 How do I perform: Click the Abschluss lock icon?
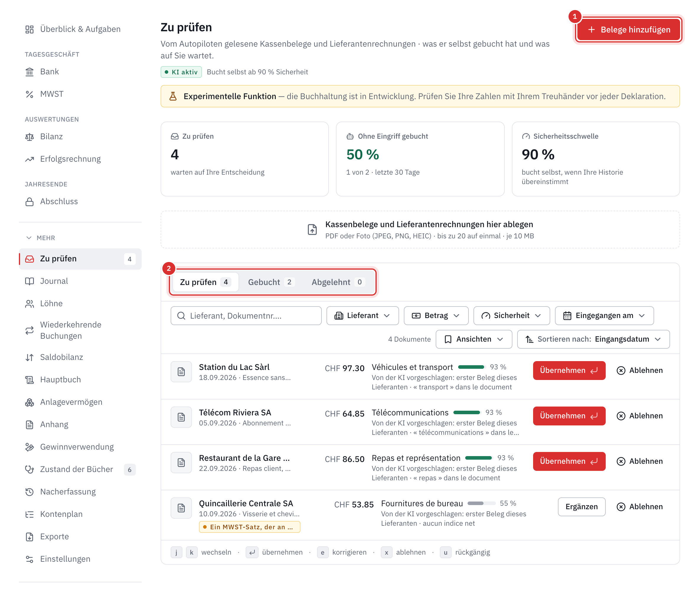click(x=30, y=202)
